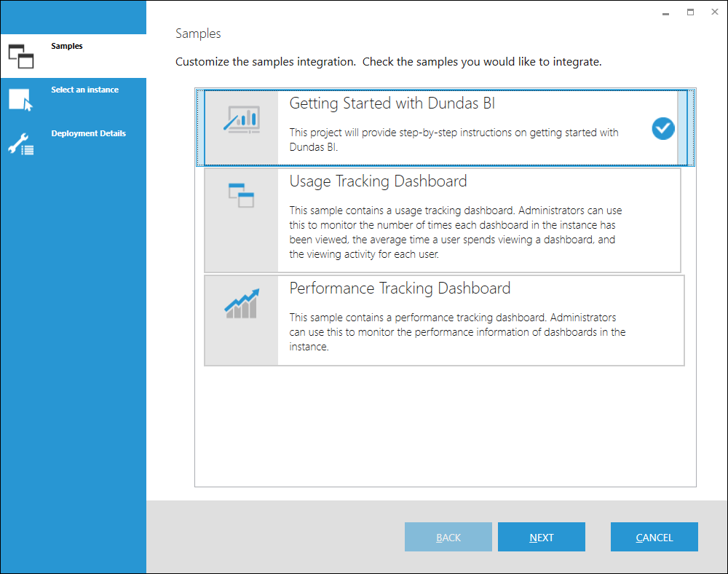The height and width of the screenshot is (574, 728).
Task: Click the Getting Started chart presentation icon
Action: [242, 119]
